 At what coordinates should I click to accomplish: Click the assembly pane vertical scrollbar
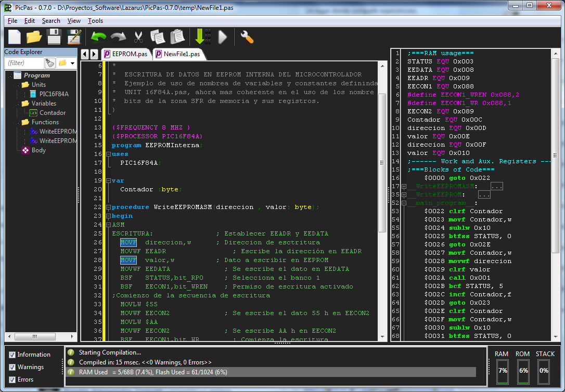pos(555,155)
